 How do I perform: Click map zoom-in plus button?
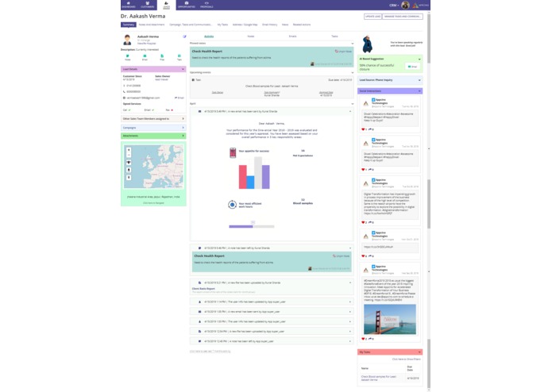(x=129, y=150)
